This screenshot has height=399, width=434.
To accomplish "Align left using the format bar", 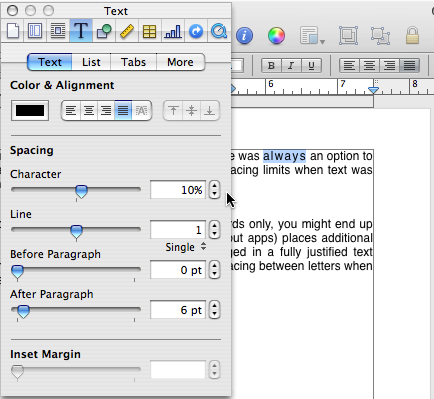I will pos(349,65).
